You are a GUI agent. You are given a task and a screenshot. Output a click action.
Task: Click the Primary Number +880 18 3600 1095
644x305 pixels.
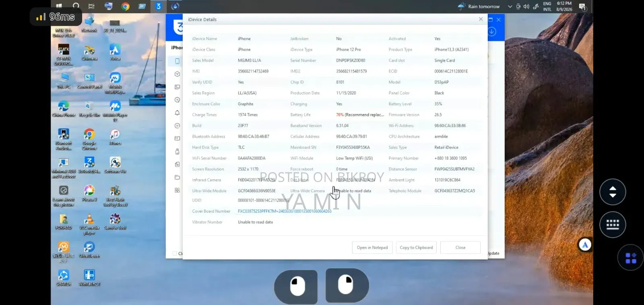pyautogui.click(x=451, y=158)
